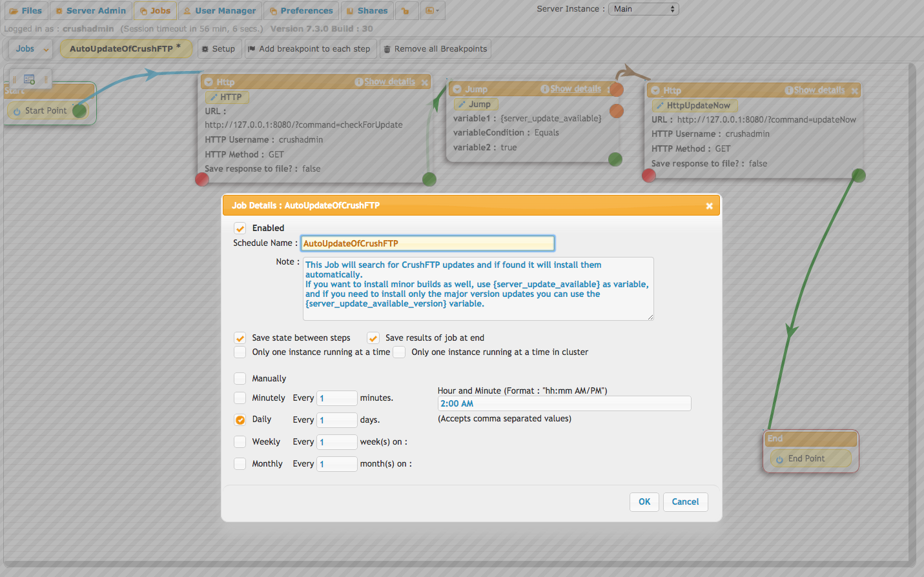Click the power icon in End Point
This screenshot has width=924, height=577.
tap(780, 459)
